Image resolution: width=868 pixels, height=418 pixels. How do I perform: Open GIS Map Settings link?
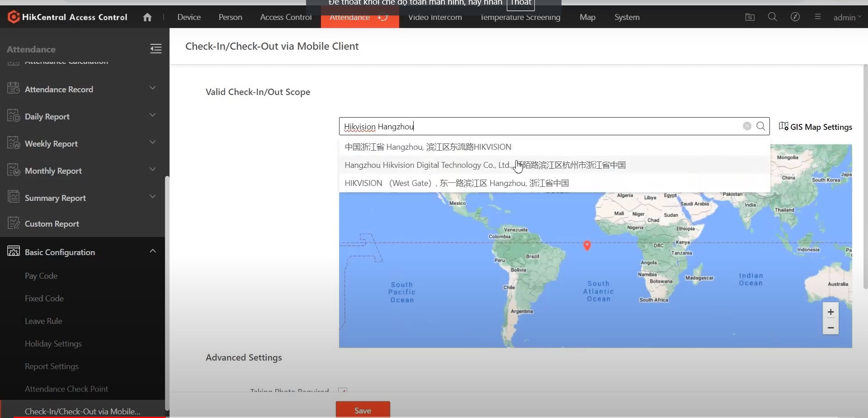pos(816,127)
